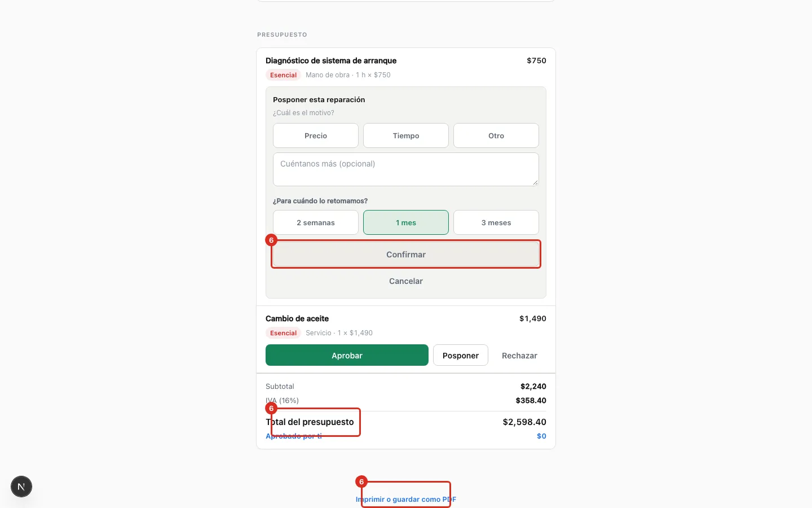Screen dimensions: 812x508
Task: Select Precio as postpone reason
Action: coord(316,135)
